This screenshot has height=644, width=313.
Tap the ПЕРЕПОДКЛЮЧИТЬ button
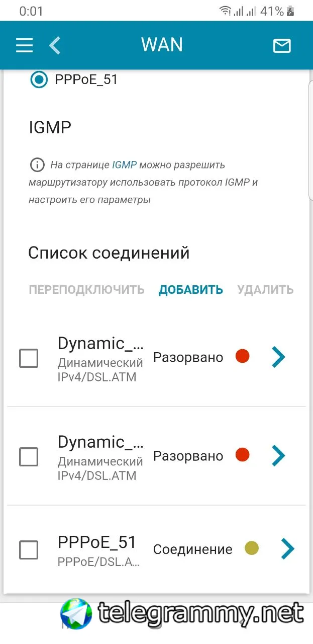(x=86, y=290)
